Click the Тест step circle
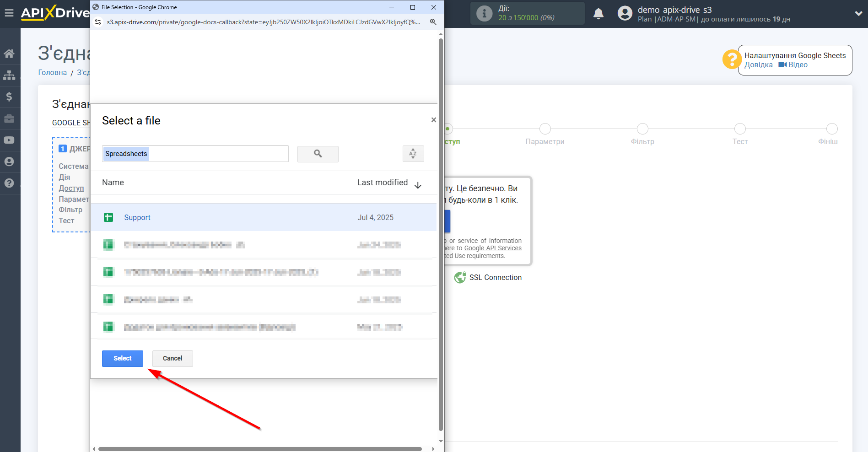 (740, 129)
